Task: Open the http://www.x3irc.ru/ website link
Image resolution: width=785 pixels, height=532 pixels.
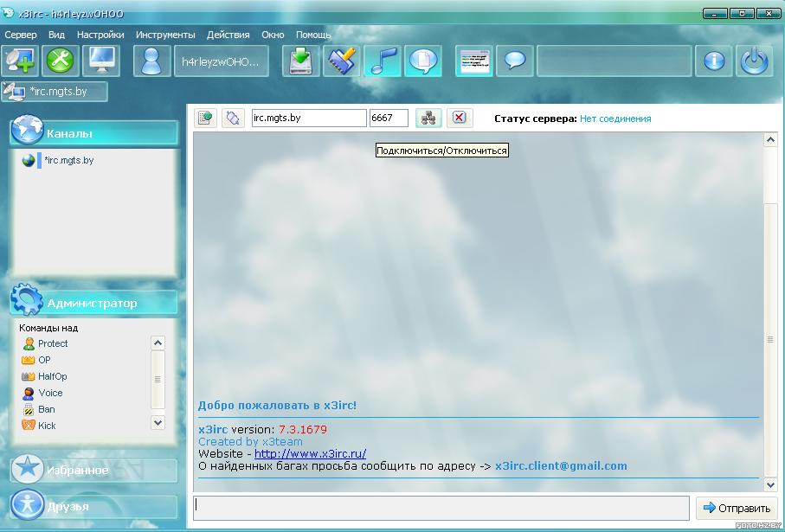Action: (x=310, y=453)
